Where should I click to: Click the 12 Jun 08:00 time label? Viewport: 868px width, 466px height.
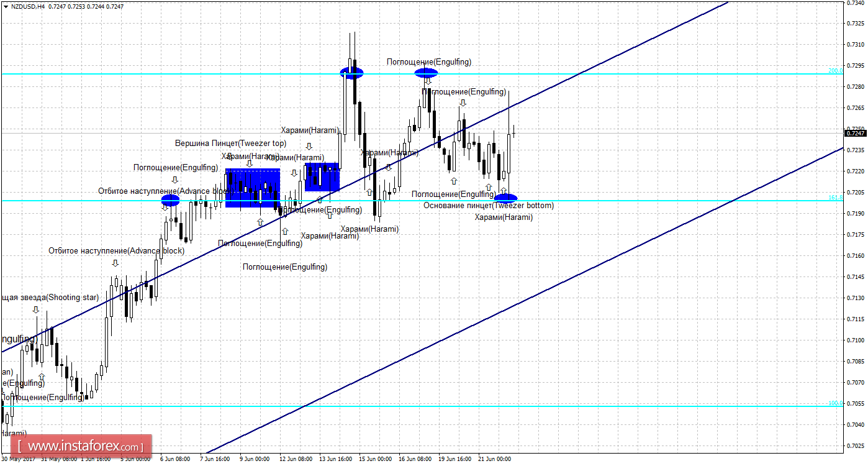296,460
